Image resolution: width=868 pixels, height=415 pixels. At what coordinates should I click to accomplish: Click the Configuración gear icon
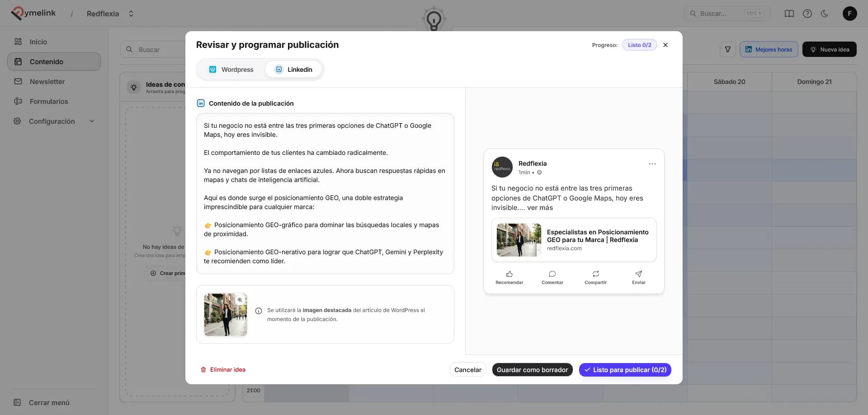click(17, 121)
